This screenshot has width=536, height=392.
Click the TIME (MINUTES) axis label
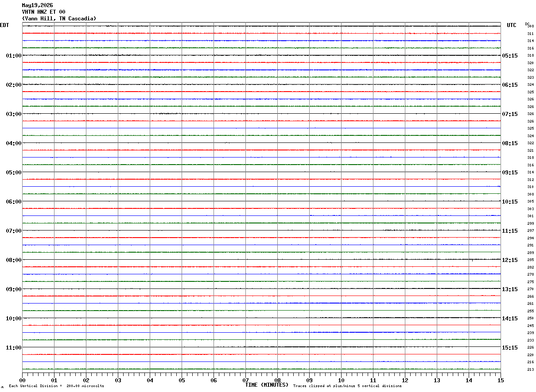point(267,385)
